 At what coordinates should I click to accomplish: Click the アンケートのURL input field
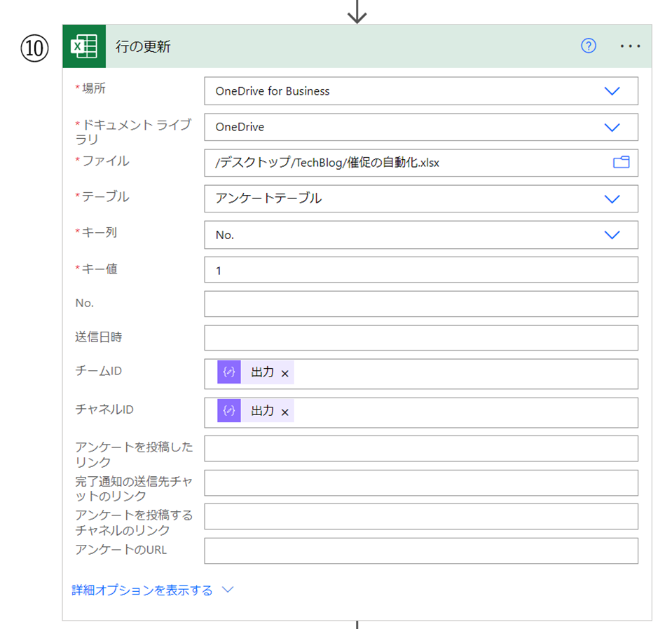[421, 551]
